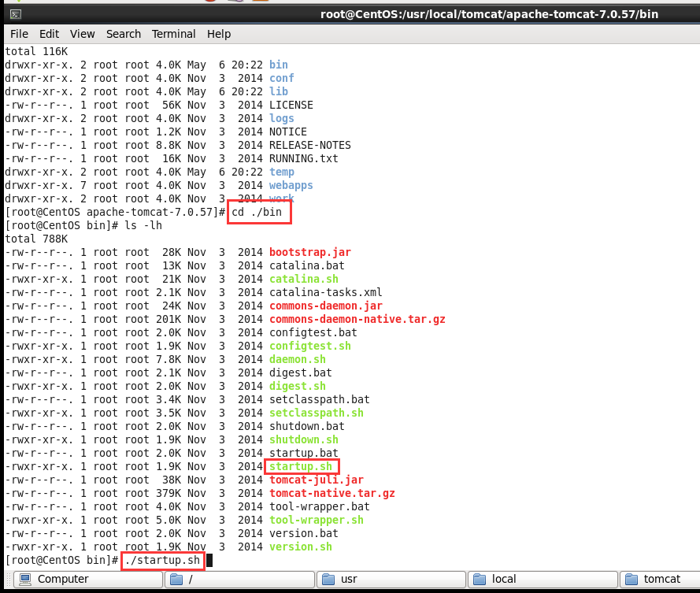
Task: Click the startup.bat file name
Action: point(304,454)
